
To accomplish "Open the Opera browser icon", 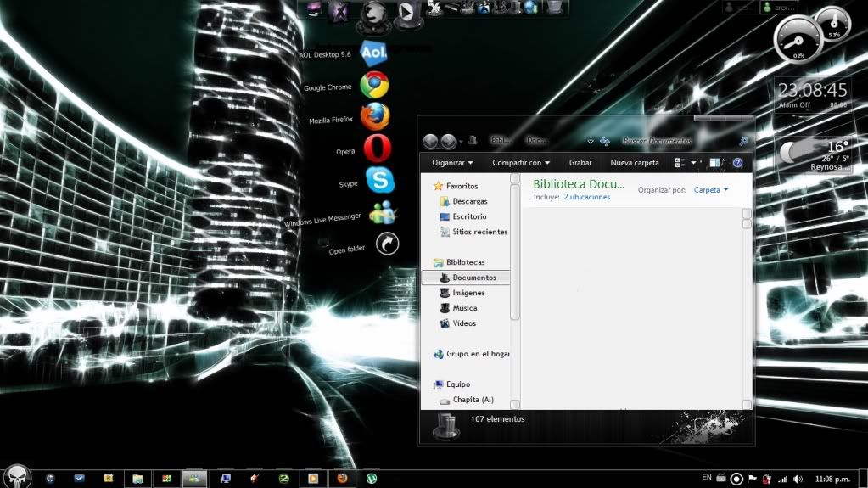I will click(x=378, y=148).
